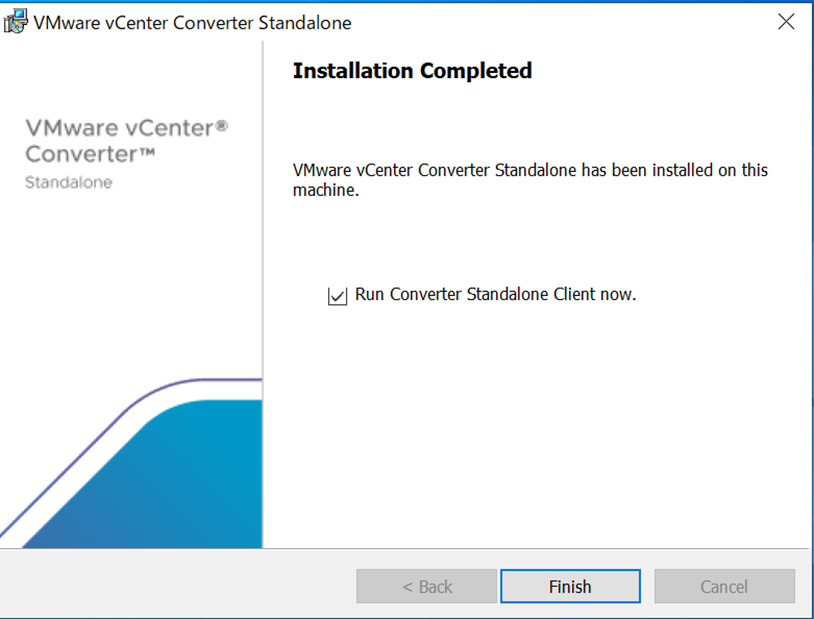Click the Finish button

[x=570, y=587]
